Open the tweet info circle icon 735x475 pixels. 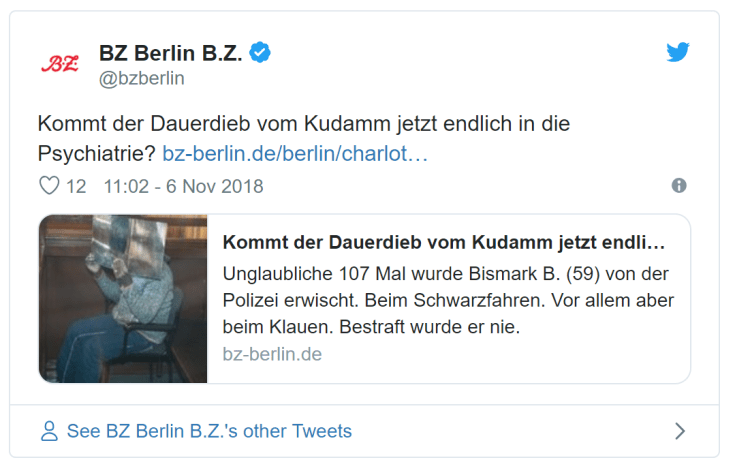point(679,186)
